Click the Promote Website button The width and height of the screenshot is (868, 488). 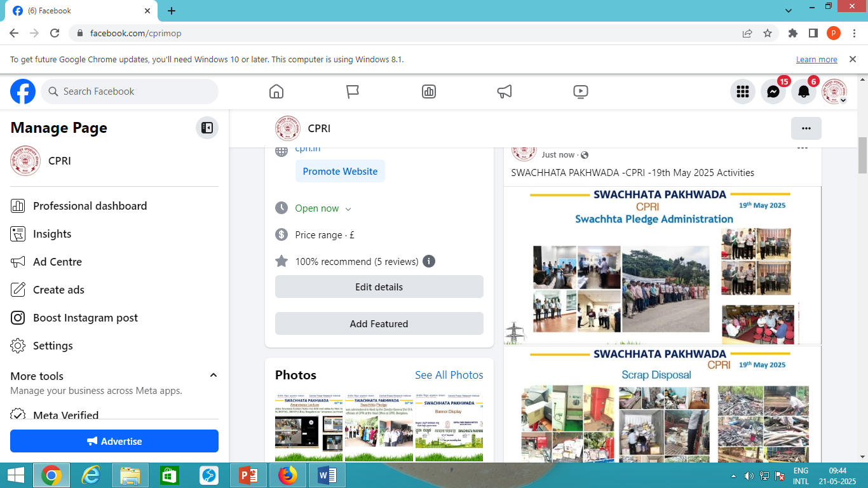[x=340, y=172]
